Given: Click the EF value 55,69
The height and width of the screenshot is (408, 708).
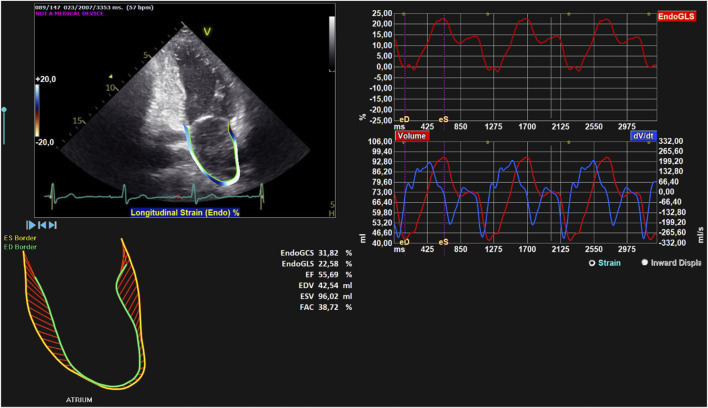Looking at the screenshot, I should [328, 275].
